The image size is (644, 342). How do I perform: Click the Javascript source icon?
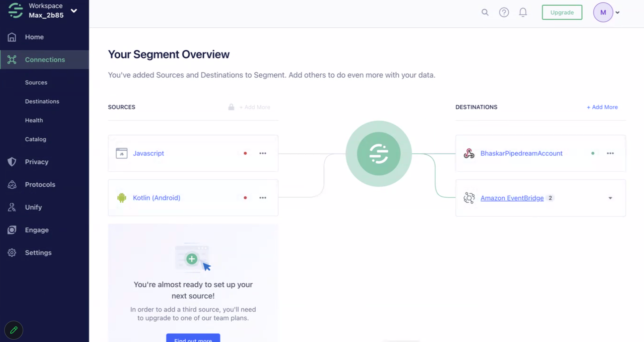(121, 153)
